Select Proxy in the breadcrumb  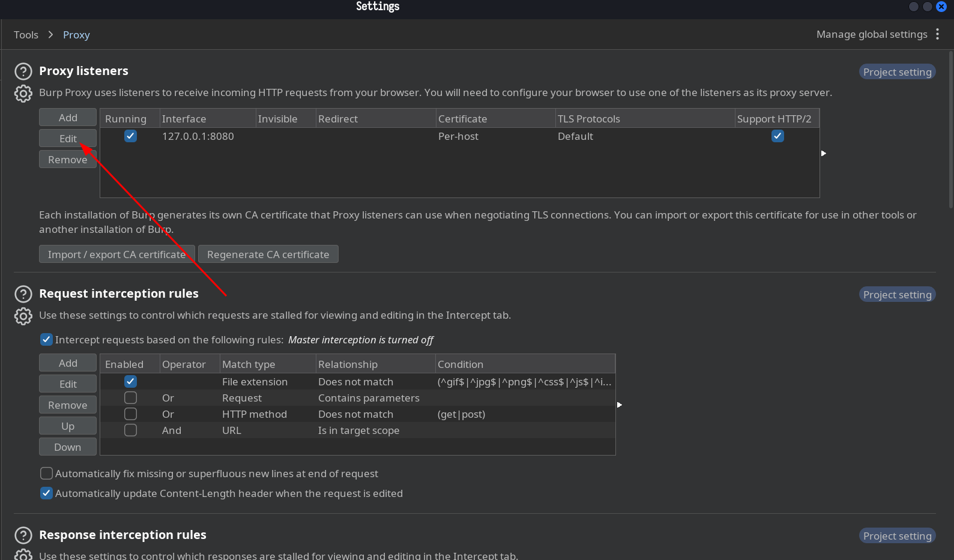[76, 35]
